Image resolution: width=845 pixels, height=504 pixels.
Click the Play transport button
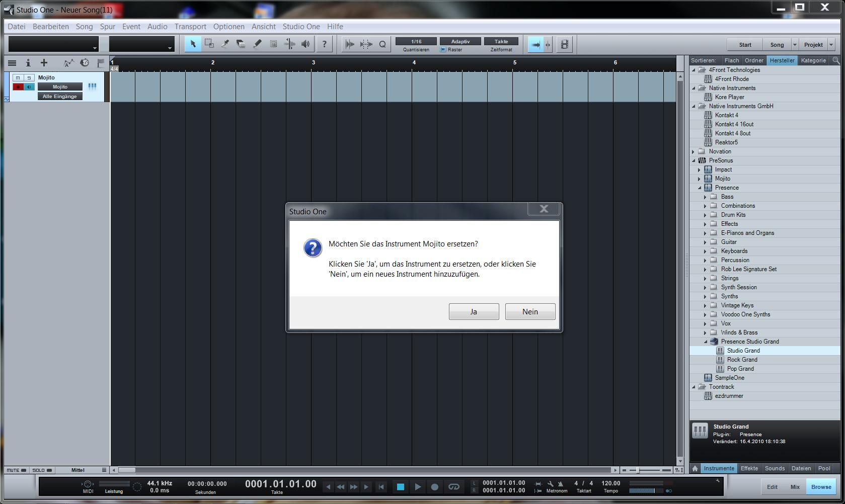click(418, 486)
